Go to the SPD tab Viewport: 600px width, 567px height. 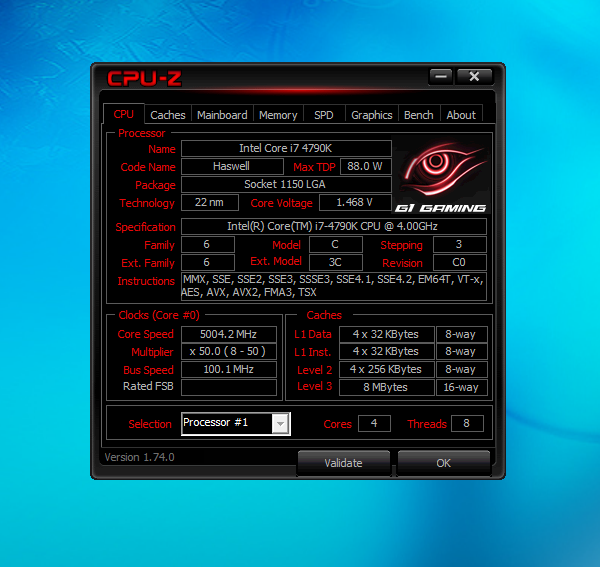[x=324, y=115]
